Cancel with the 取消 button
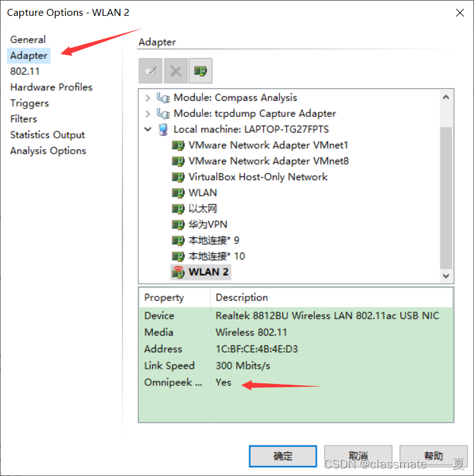This screenshot has height=476, width=474. tap(359, 456)
